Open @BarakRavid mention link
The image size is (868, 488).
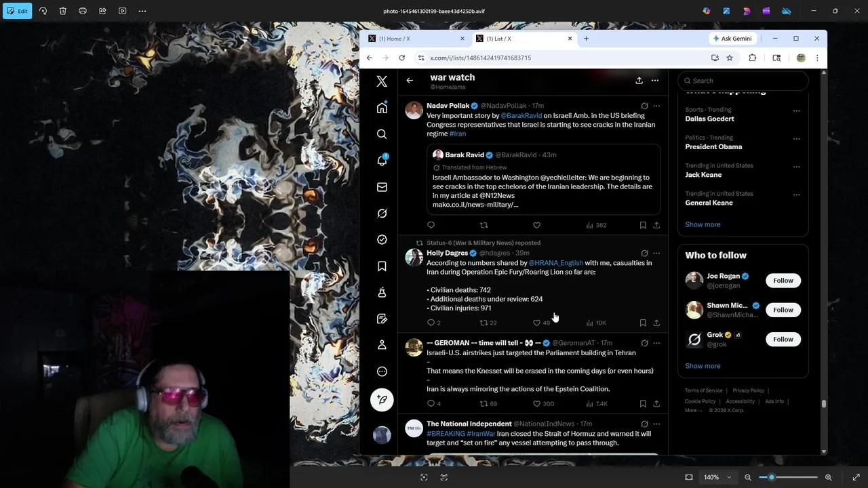click(521, 116)
